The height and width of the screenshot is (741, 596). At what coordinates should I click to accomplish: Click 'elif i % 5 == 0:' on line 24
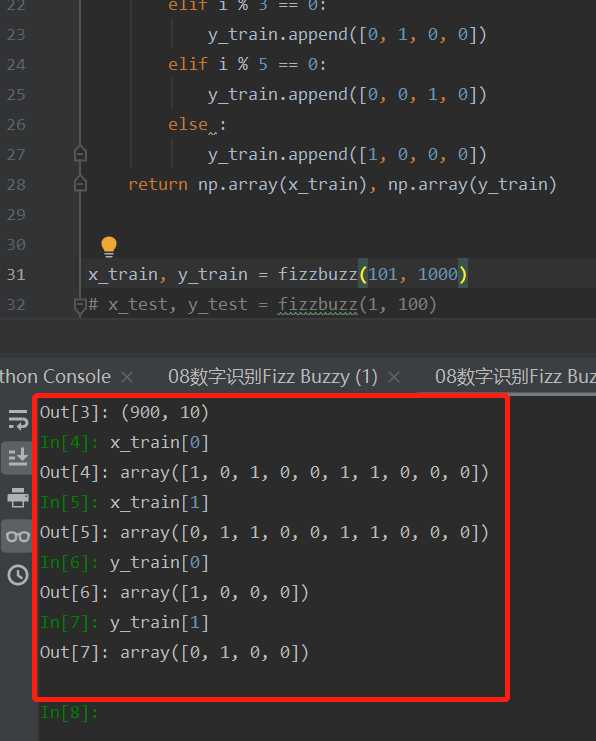tap(247, 64)
